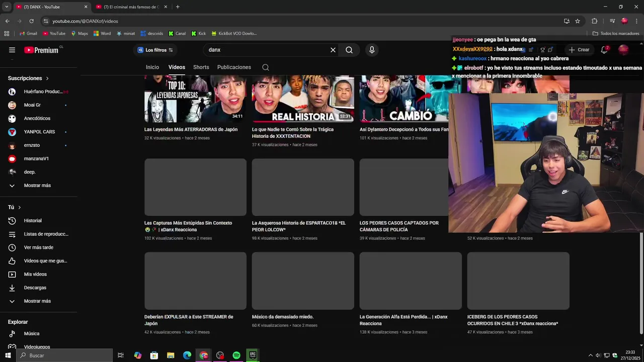Open México da demasiado miedo video
This screenshot has height=362, width=644.
pyautogui.click(x=283, y=317)
